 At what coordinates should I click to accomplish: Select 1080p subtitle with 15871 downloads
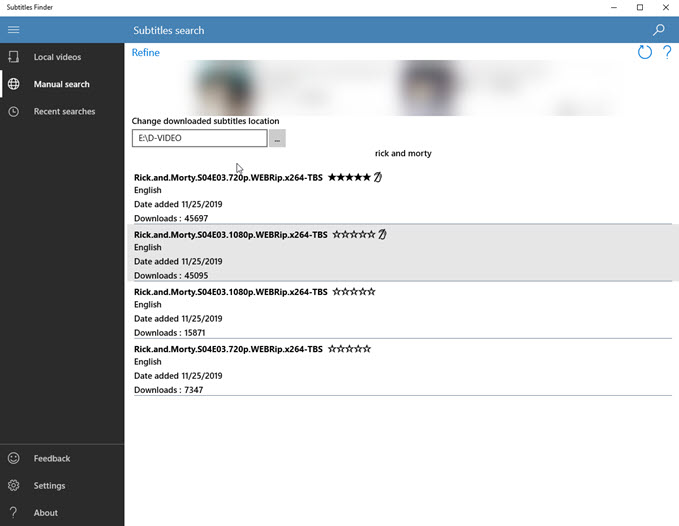point(403,310)
